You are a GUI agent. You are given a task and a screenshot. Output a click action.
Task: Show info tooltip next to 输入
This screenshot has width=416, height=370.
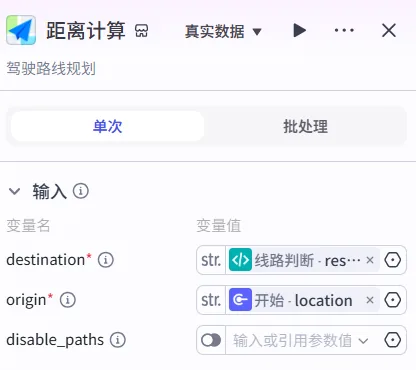point(81,191)
